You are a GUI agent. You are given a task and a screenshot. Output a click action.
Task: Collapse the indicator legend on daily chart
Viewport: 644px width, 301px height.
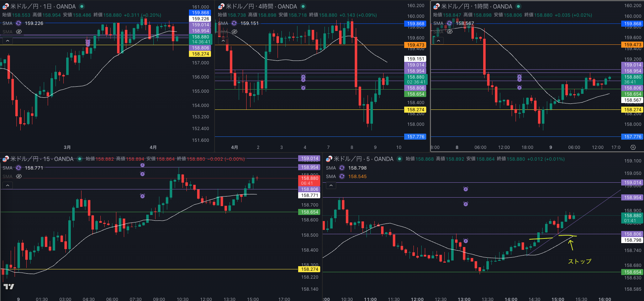click(x=7, y=41)
